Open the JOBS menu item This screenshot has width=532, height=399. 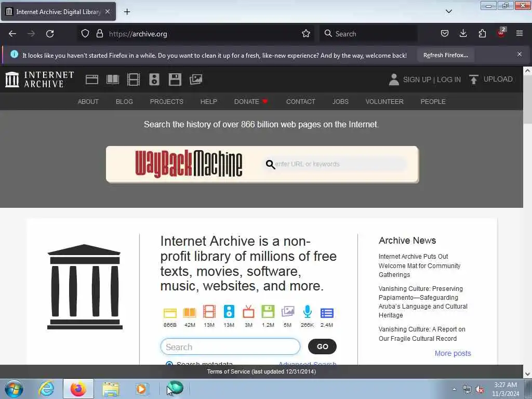(340, 101)
